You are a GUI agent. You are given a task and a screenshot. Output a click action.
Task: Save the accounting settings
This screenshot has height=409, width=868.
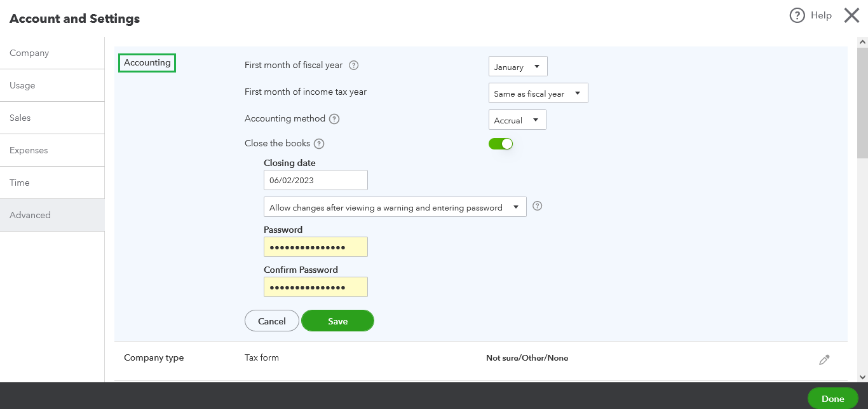pyautogui.click(x=337, y=321)
